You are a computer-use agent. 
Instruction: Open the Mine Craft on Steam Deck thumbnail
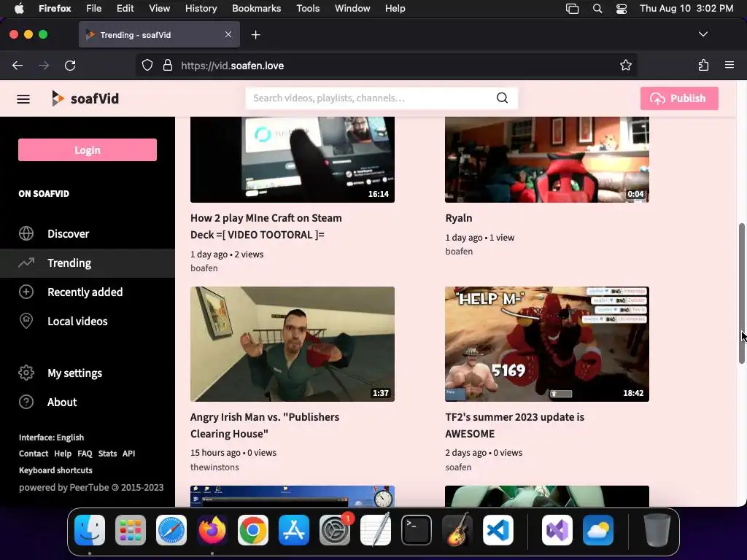click(293, 160)
